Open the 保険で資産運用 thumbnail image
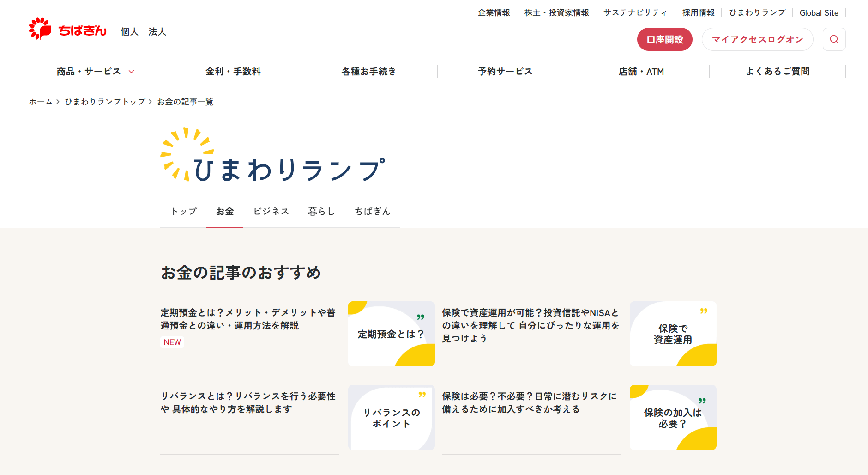868x475 pixels. [673, 334]
